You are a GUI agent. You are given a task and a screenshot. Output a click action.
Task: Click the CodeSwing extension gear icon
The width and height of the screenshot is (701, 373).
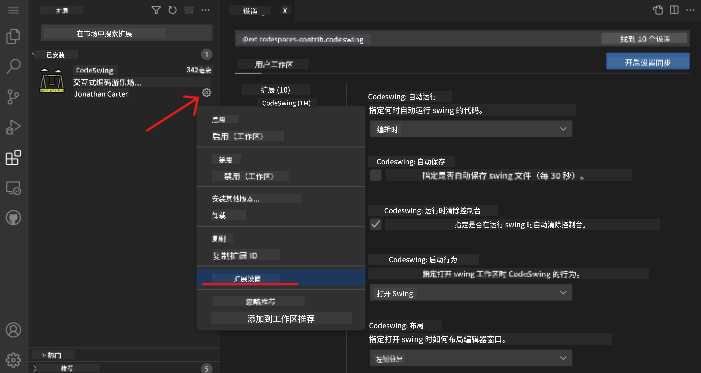click(206, 93)
